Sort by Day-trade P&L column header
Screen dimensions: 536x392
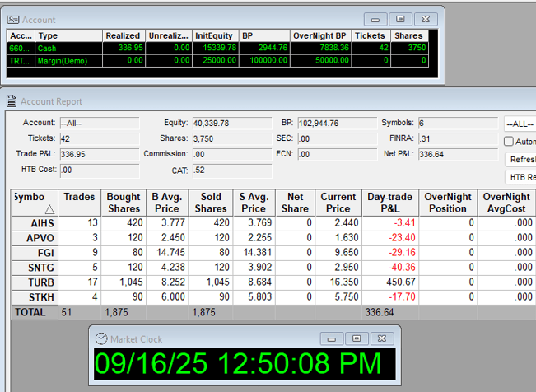point(390,202)
